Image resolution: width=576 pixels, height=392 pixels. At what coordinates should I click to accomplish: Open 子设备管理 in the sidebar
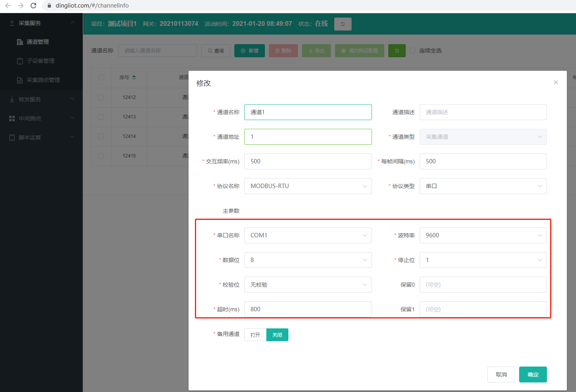pos(40,61)
